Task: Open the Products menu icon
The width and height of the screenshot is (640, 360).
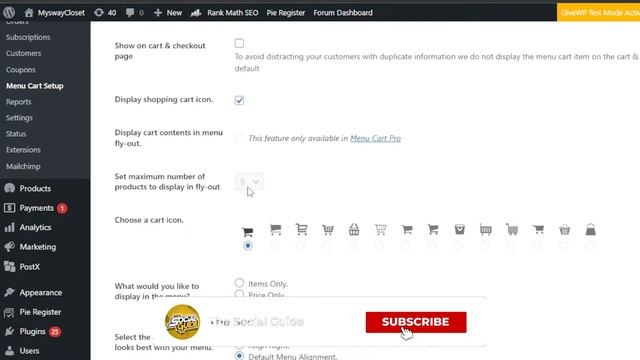Action: (x=9, y=188)
